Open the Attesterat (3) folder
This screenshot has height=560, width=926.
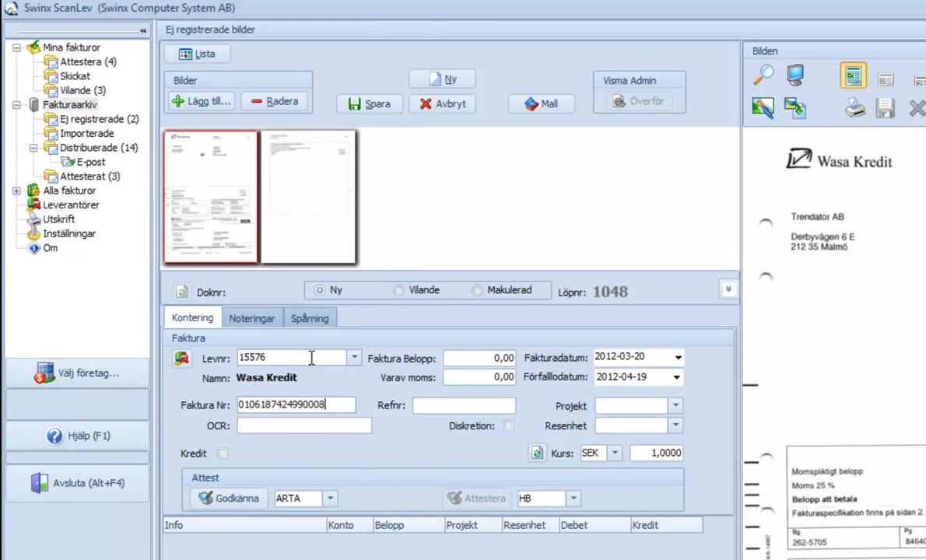pos(89,177)
